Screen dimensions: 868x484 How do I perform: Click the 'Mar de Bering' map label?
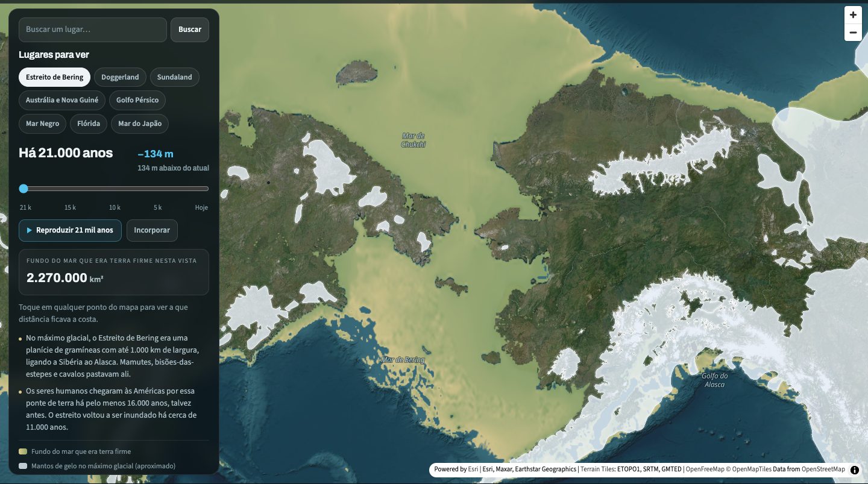[403, 360]
